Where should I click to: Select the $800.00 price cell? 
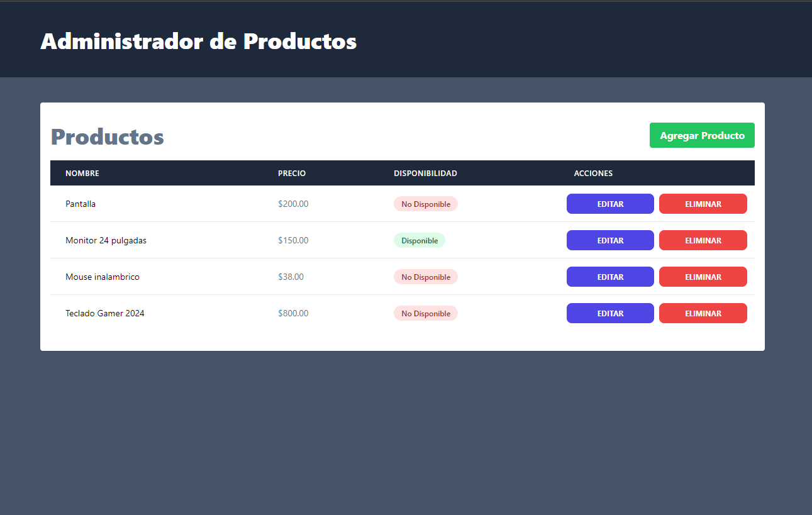293,313
